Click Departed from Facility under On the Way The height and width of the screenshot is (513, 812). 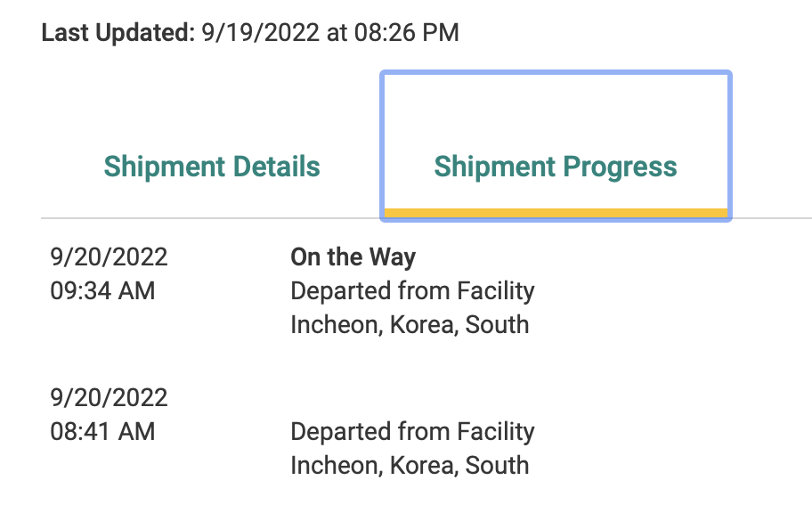pos(412,290)
